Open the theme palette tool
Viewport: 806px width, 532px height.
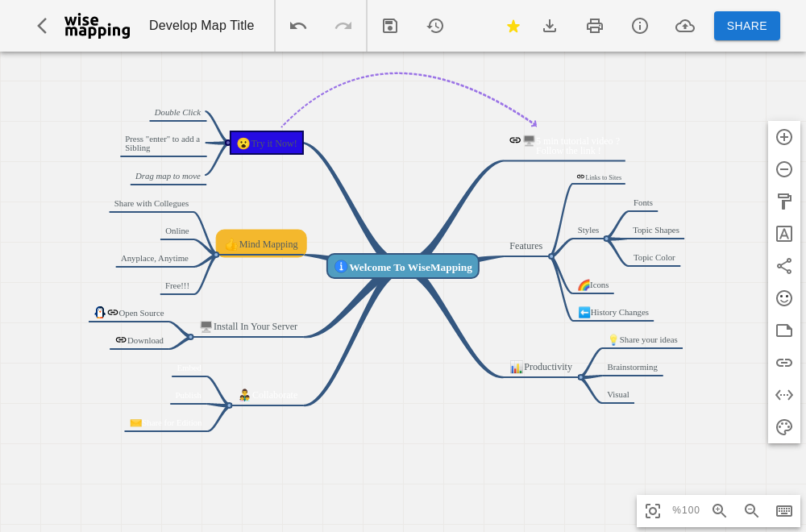coord(784,427)
